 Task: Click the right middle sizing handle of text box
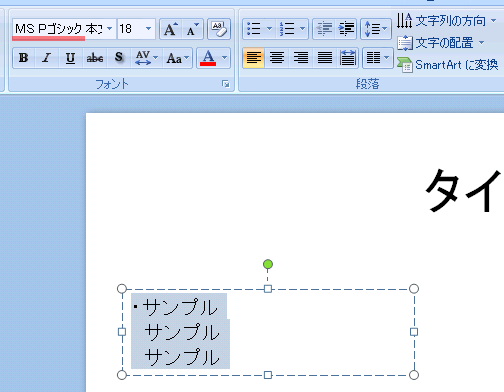[x=414, y=332]
